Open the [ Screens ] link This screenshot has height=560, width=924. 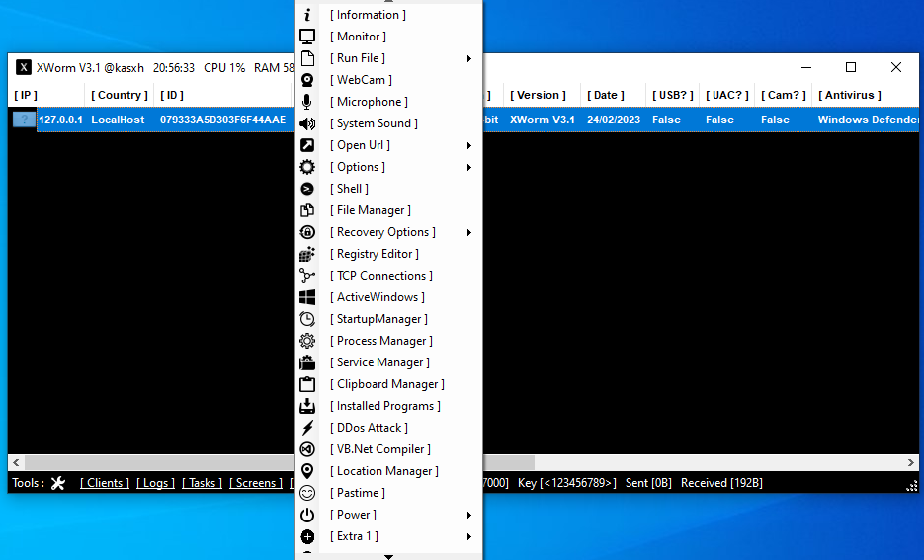256,483
